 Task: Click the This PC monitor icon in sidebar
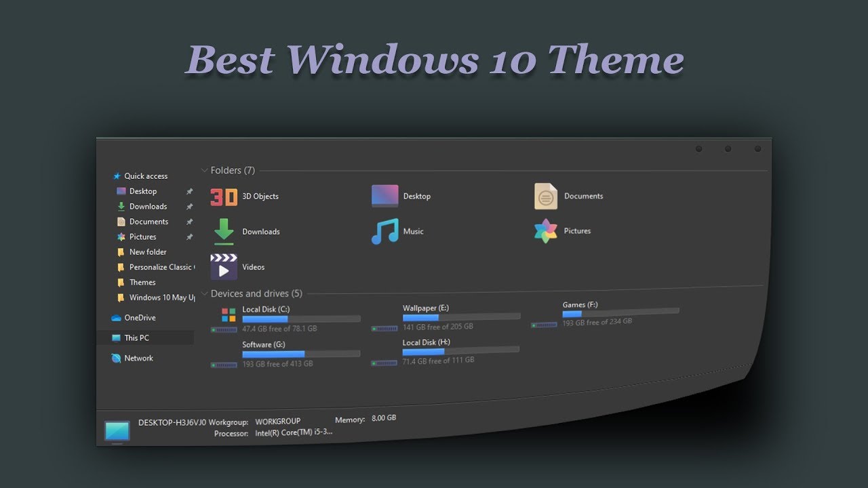[116, 338]
